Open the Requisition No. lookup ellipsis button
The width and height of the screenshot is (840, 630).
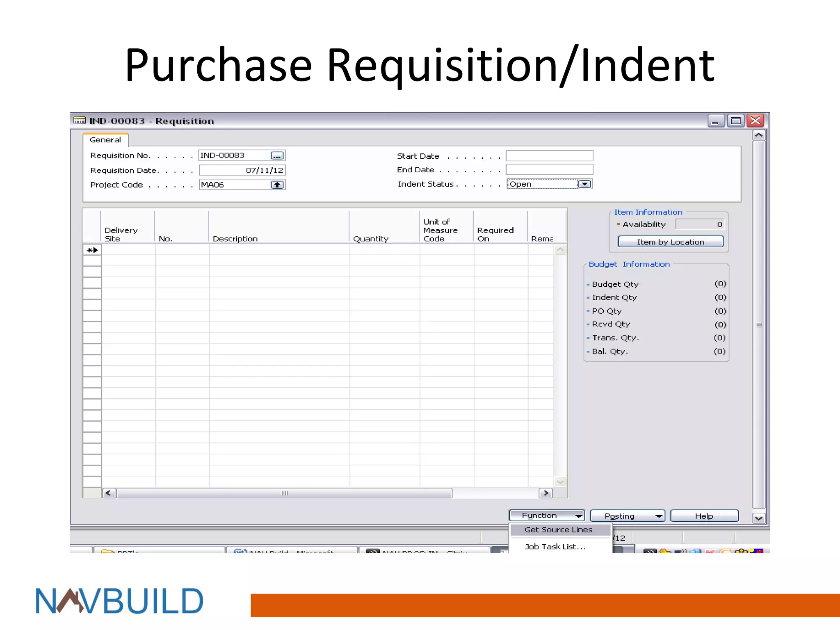click(277, 156)
